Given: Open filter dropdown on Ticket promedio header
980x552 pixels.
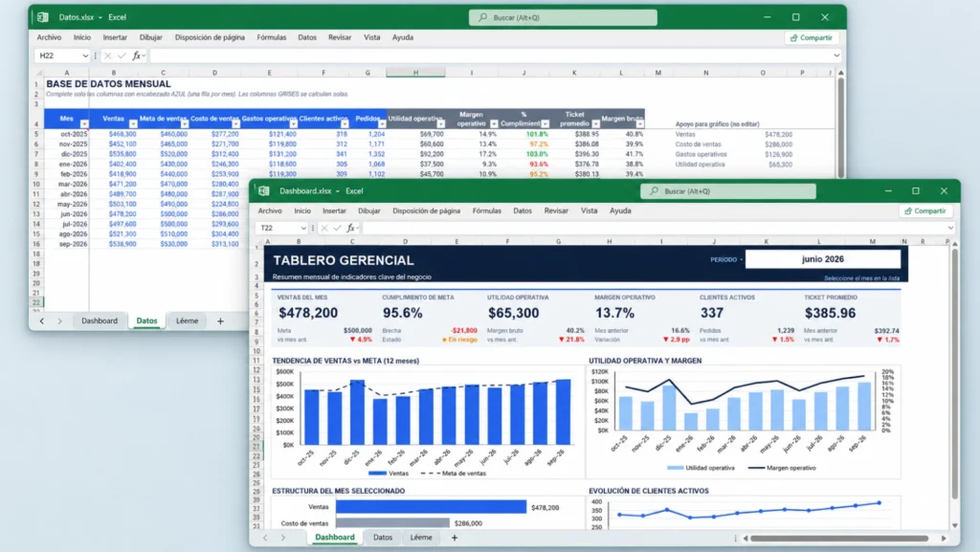Looking at the screenshot, I should [x=595, y=124].
